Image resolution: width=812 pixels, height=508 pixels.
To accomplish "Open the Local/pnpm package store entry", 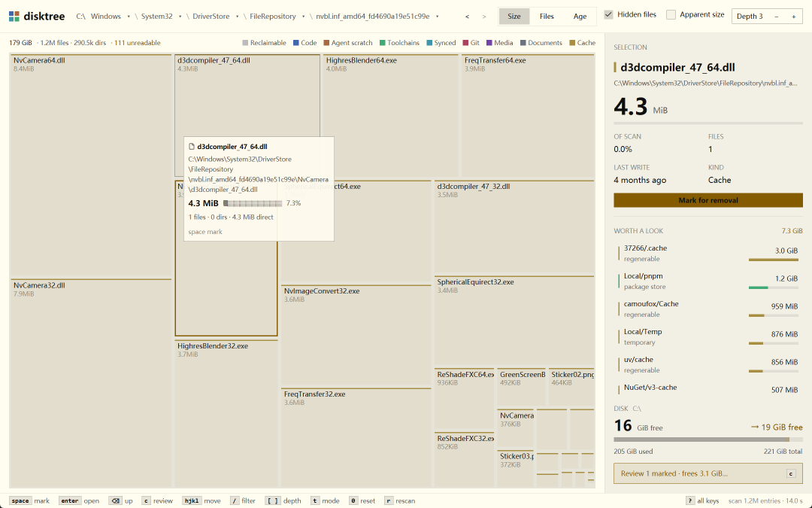I will coord(708,281).
